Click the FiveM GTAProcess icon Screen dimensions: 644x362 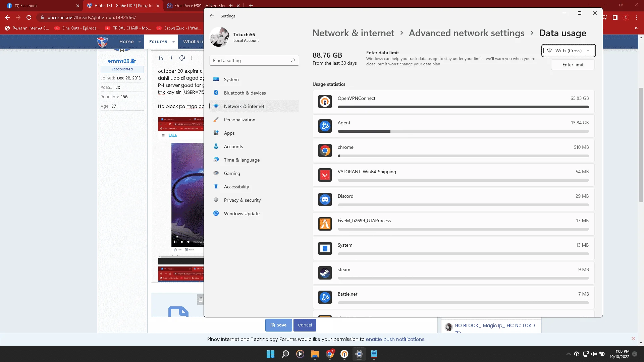(325, 224)
